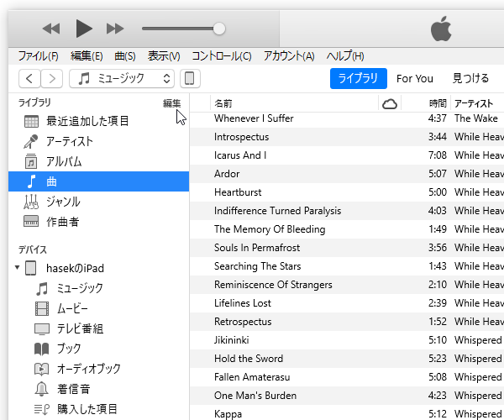
Task: Sort by the 名前 column header
Action: tap(294, 103)
